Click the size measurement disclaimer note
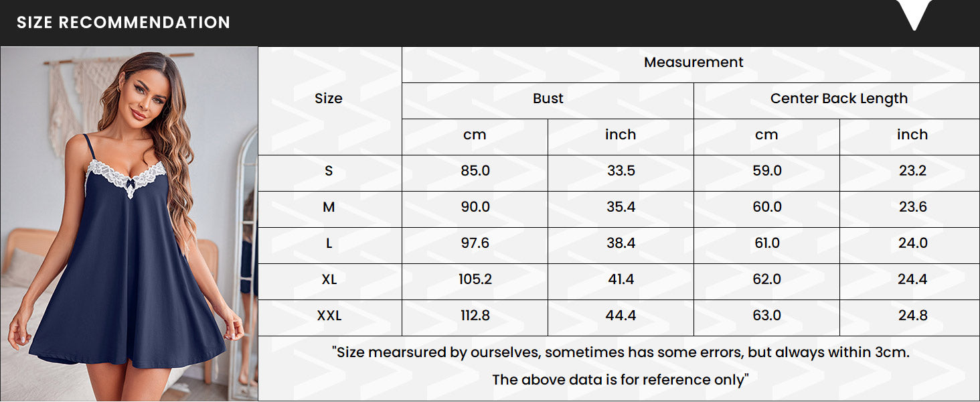 click(x=621, y=366)
